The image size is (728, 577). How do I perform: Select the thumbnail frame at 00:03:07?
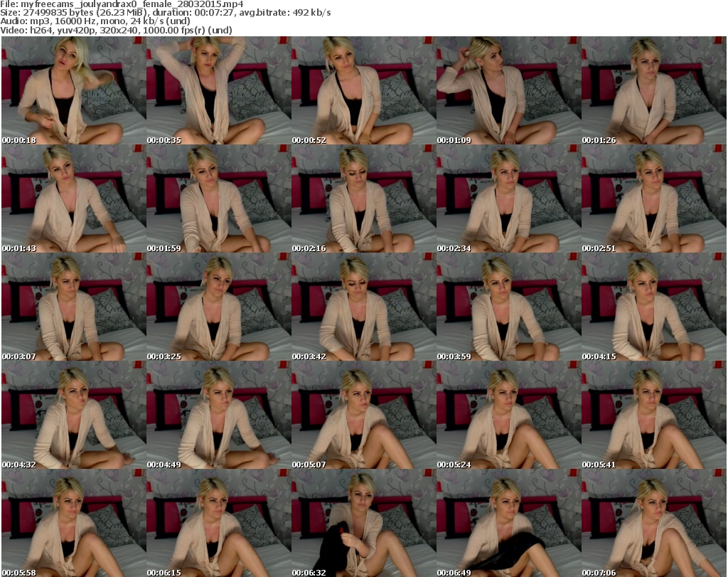pos(74,307)
